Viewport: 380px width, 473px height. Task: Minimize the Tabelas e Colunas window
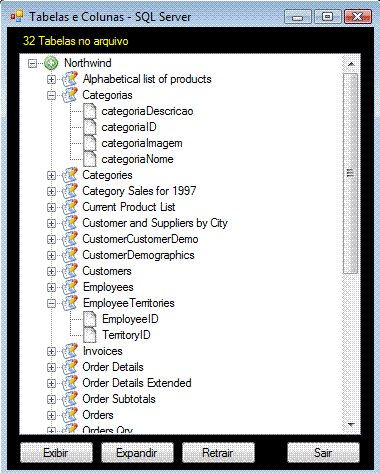coord(298,17)
